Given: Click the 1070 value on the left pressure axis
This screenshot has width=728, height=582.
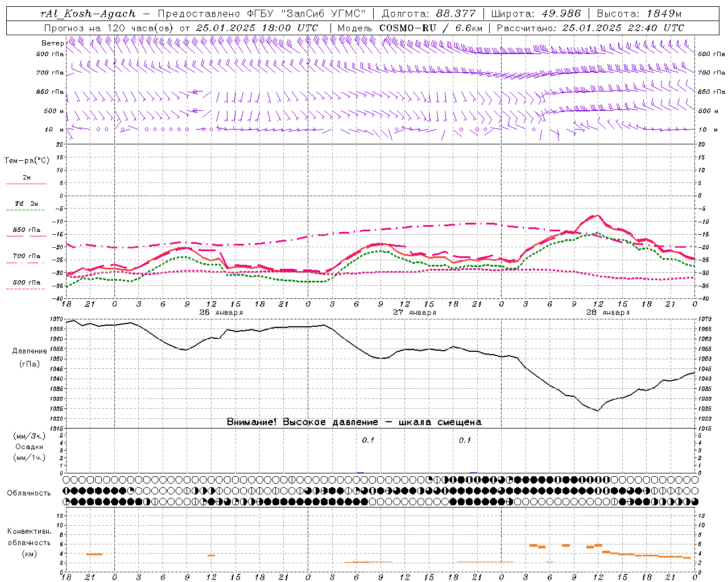Looking at the screenshot, I should click(57, 319).
